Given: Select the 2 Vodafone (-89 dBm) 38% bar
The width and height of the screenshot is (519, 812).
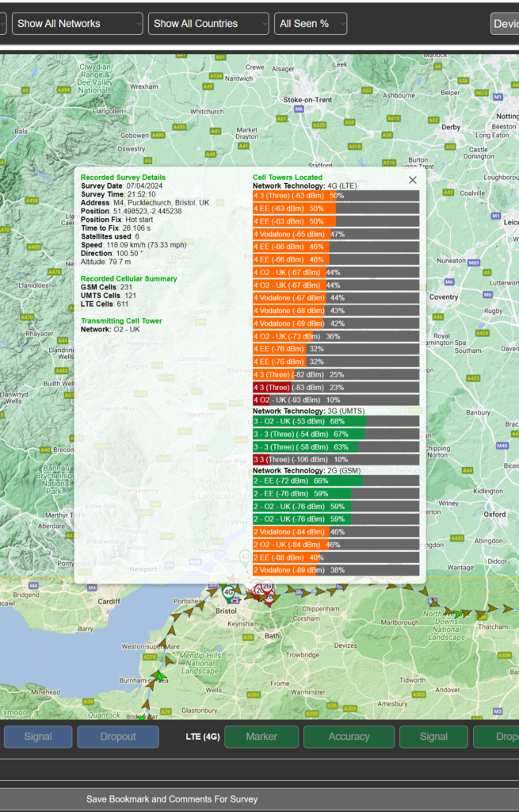Looking at the screenshot, I should click(336, 570).
